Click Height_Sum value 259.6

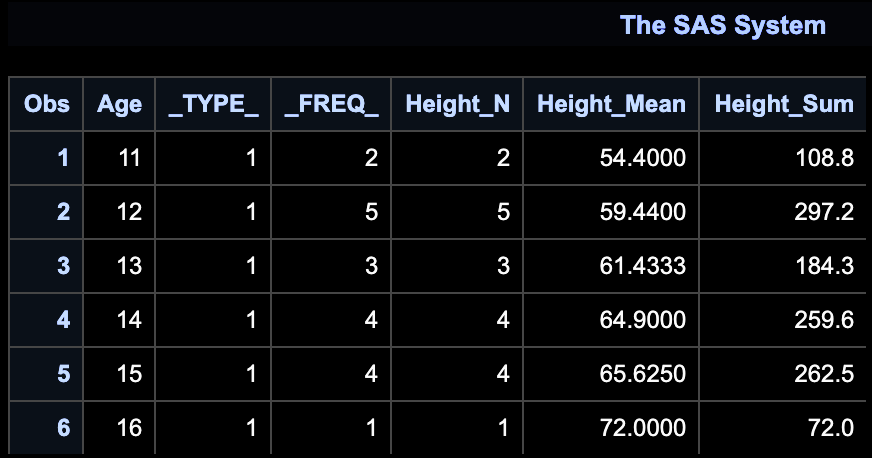pyautogui.click(x=824, y=320)
